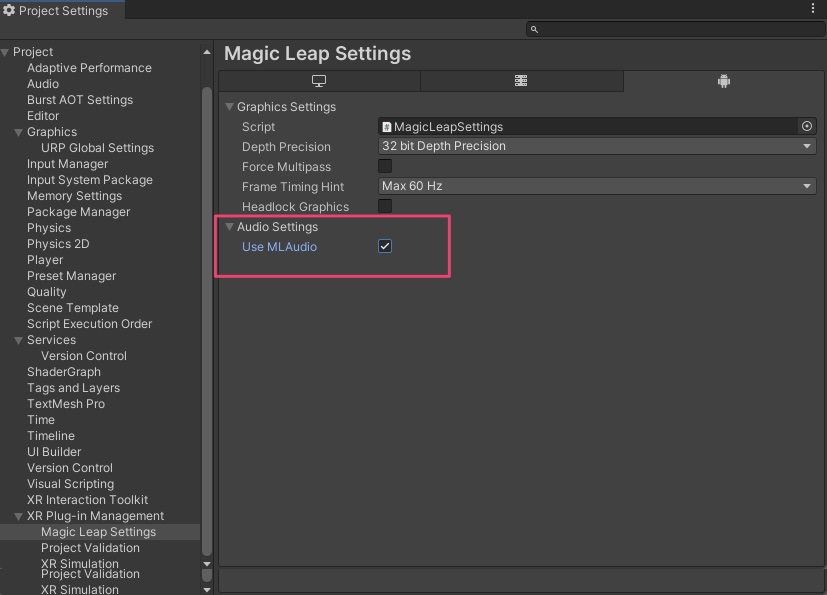Viewport: 827px width, 595px height.
Task: Click inside the settings search field
Action: (x=680, y=30)
